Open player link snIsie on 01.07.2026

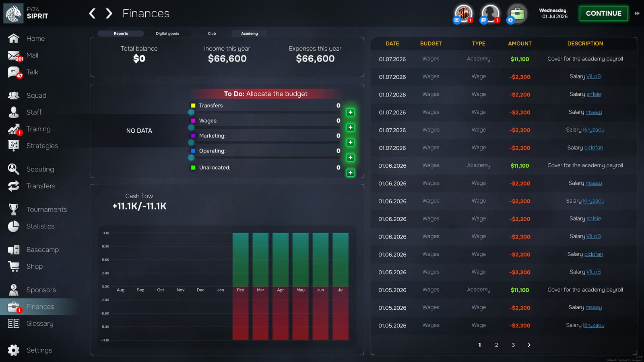(593, 94)
